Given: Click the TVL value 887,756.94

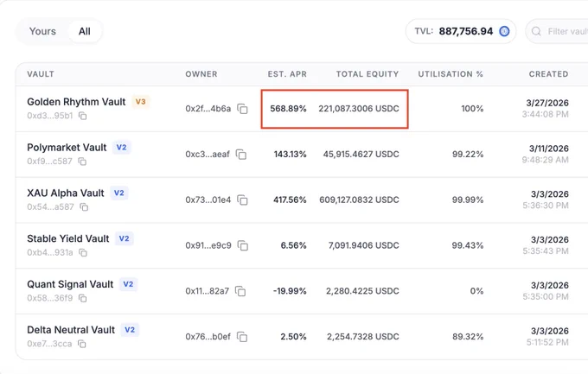Looking at the screenshot, I should (x=466, y=31).
